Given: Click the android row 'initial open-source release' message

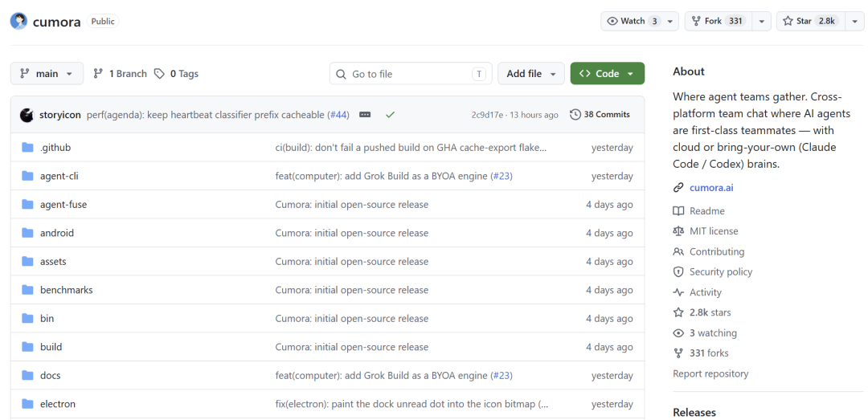Looking at the screenshot, I should (351, 233).
